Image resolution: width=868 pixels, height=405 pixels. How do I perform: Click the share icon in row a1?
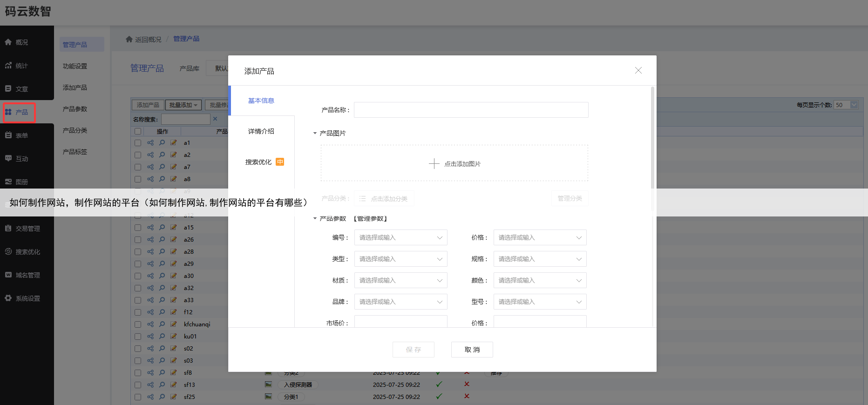(x=150, y=143)
